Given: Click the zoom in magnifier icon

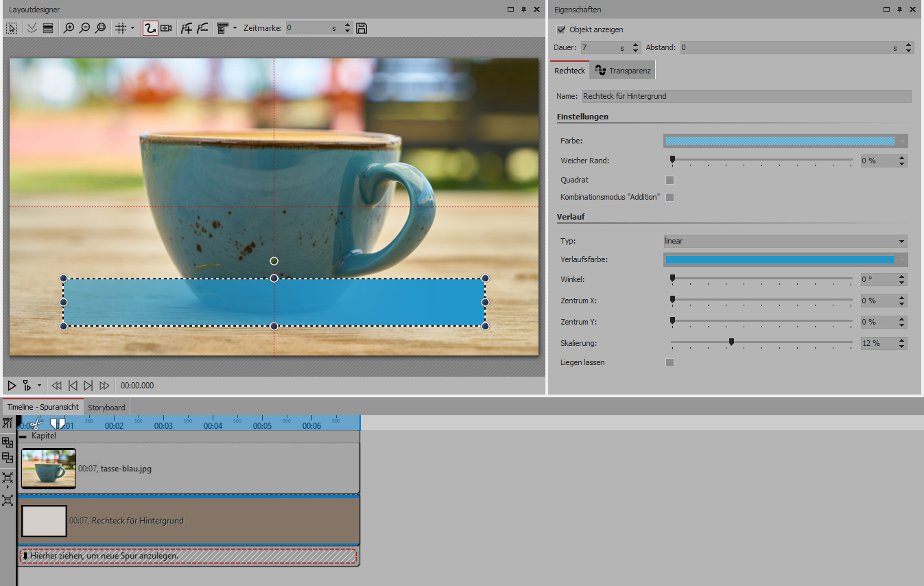Looking at the screenshot, I should tap(69, 28).
